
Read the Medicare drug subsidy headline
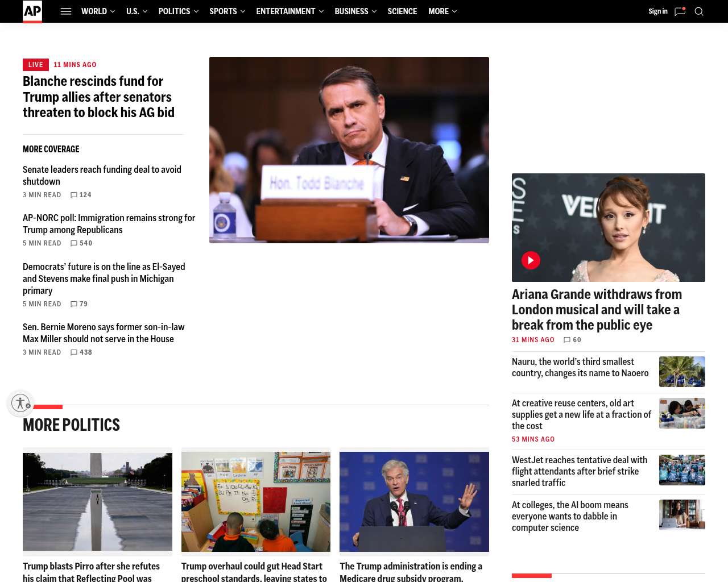(x=411, y=572)
